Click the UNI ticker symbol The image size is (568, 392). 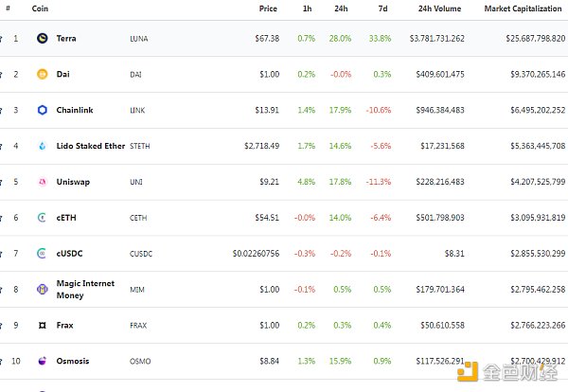(x=136, y=182)
